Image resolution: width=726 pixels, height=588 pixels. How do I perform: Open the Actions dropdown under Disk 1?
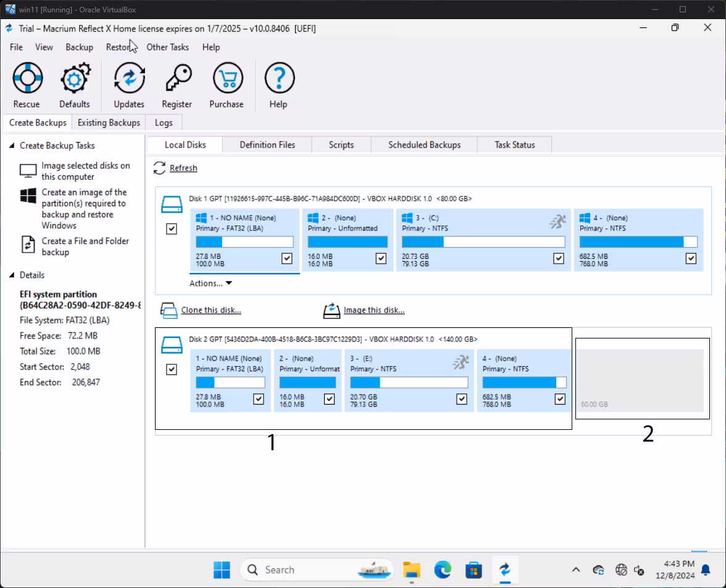(211, 283)
